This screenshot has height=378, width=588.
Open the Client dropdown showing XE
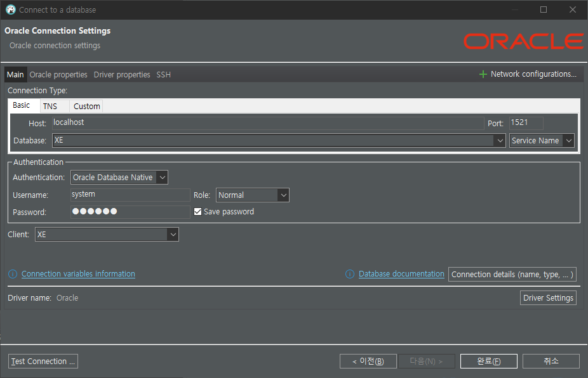[x=107, y=235]
